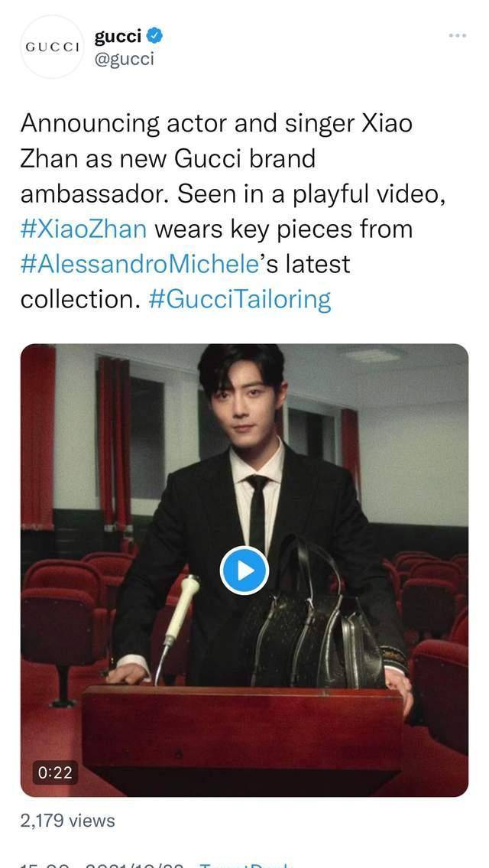Open the #AlessandroMichele hashtag

click(x=140, y=264)
